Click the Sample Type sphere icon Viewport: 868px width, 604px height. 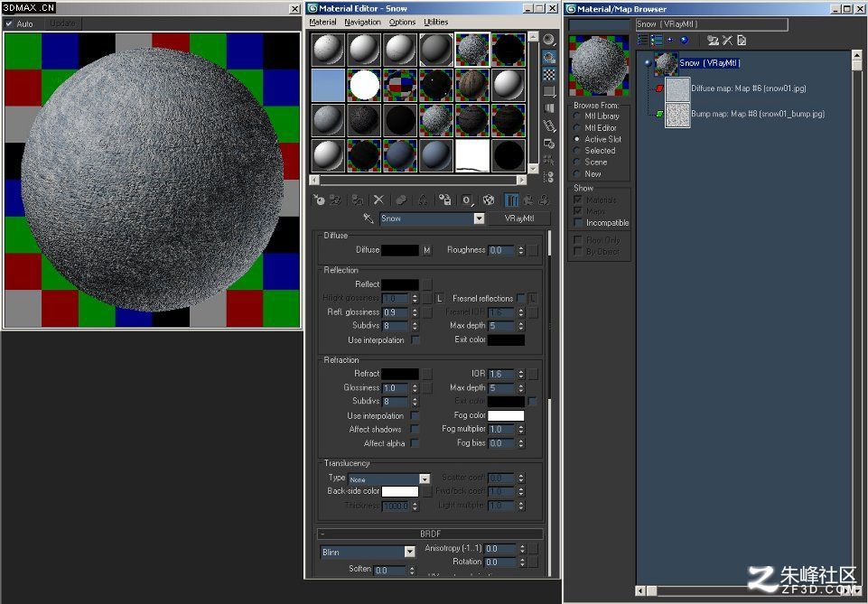(548, 40)
